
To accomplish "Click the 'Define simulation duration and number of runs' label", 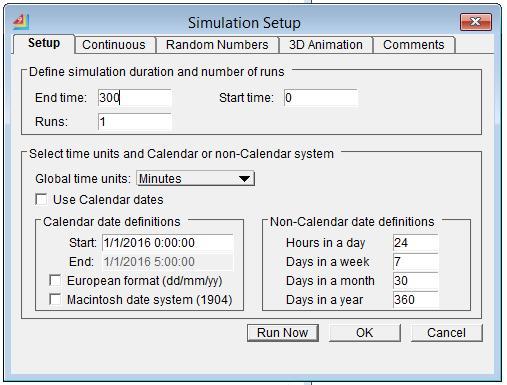I will coord(157,72).
